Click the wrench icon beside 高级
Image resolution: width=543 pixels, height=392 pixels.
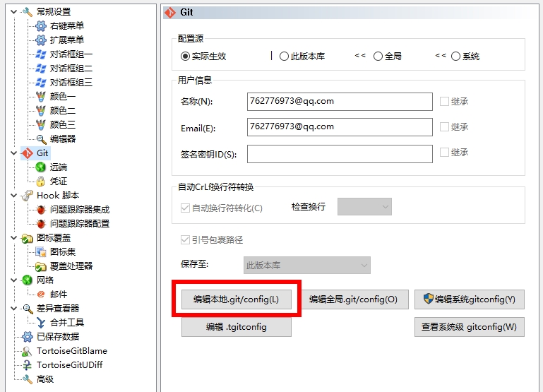[27, 379]
